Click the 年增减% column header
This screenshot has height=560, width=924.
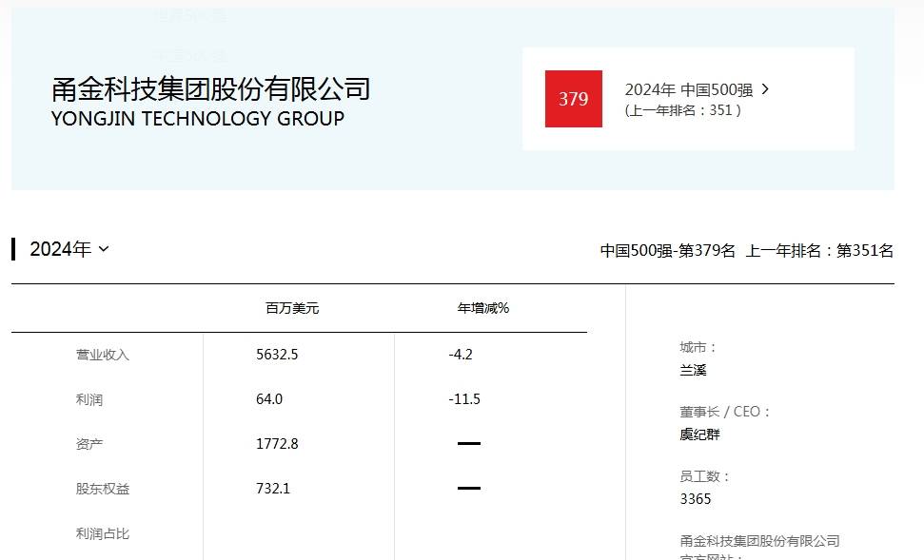483,308
